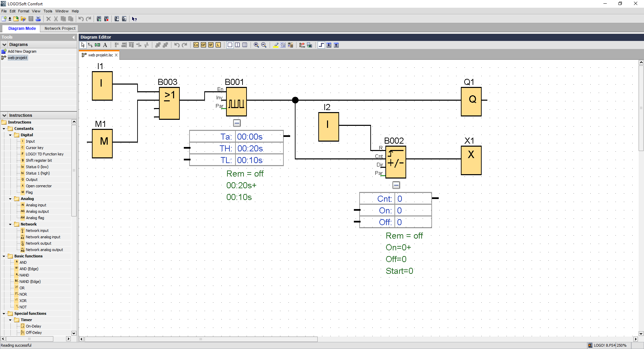This screenshot has height=349, width=644.
Task: Click the Zoom In magnifier icon
Action: 256,45
